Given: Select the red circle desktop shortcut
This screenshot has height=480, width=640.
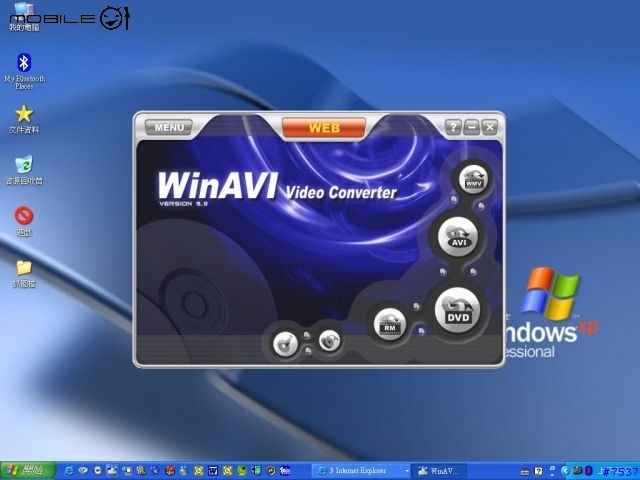Looking at the screenshot, I should point(24,221).
